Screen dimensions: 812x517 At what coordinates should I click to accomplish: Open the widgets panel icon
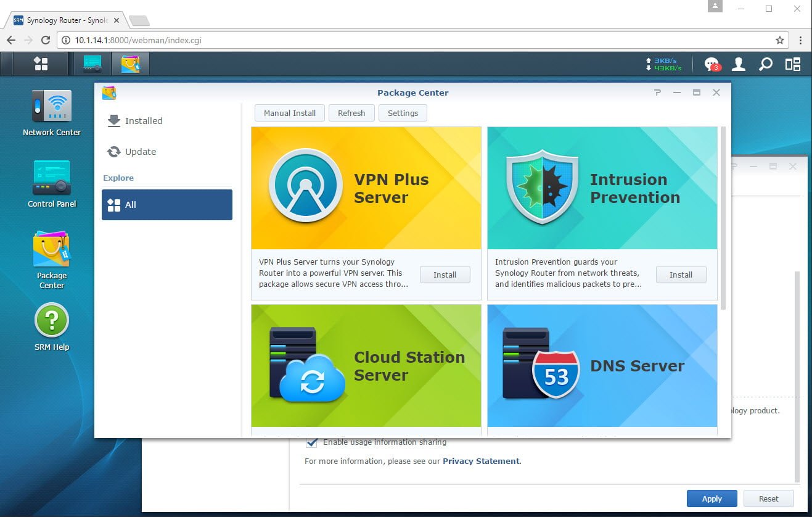point(792,64)
